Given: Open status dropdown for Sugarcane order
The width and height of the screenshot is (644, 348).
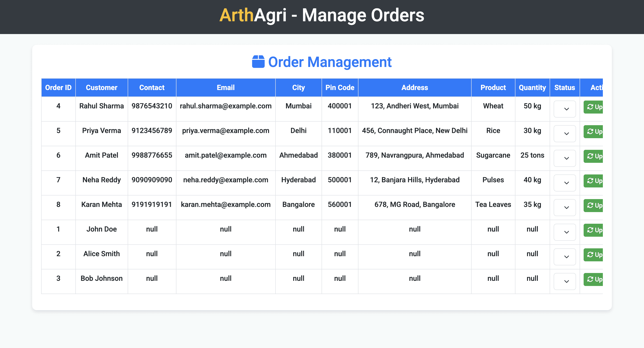Looking at the screenshot, I should (x=564, y=158).
